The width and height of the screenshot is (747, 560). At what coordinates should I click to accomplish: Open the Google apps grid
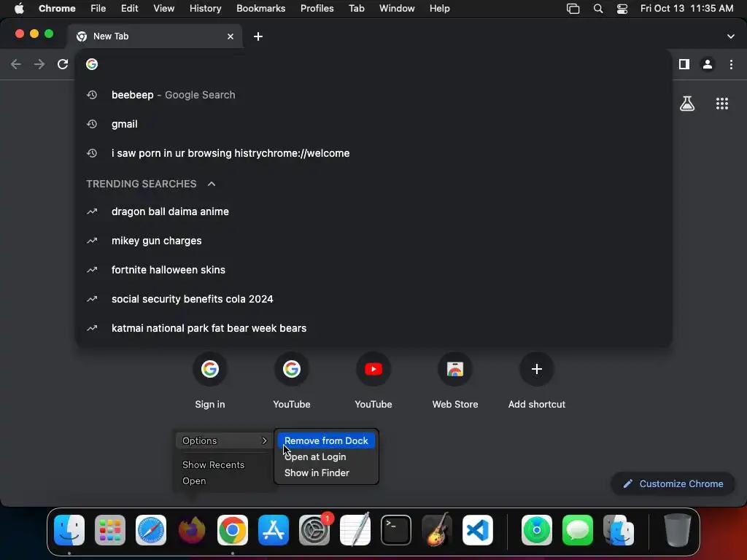(722, 104)
